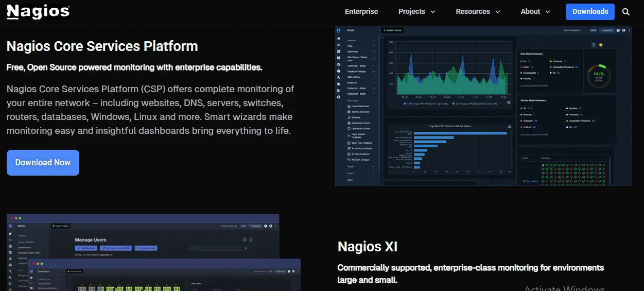Expand the About dropdown menu
The width and height of the screenshot is (644, 291).
(x=535, y=11)
